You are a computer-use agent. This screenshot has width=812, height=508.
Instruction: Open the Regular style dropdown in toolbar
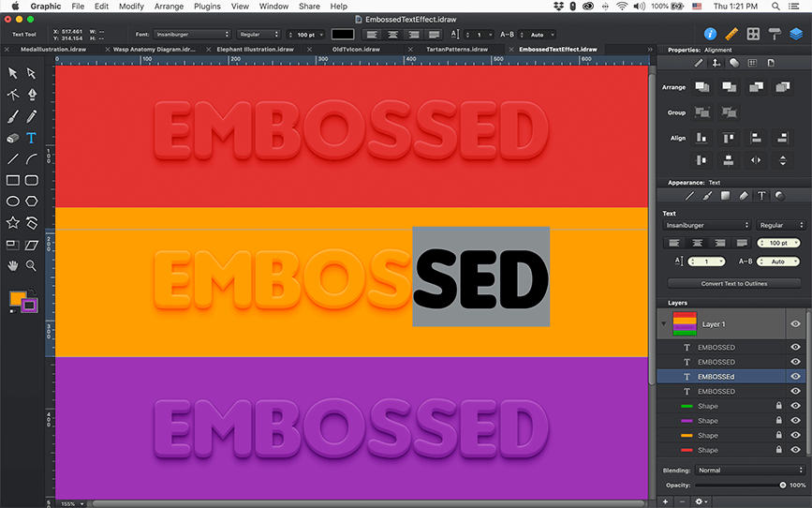tap(258, 35)
